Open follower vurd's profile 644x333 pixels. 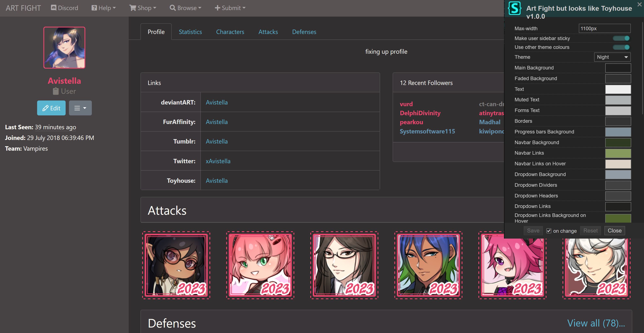click(x=406, y=104)
